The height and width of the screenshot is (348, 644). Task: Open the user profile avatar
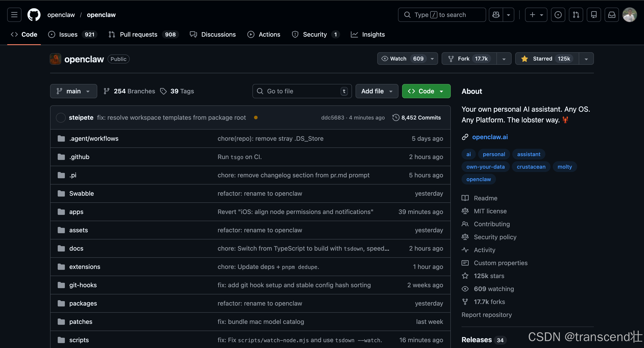(x=629, y=15)
